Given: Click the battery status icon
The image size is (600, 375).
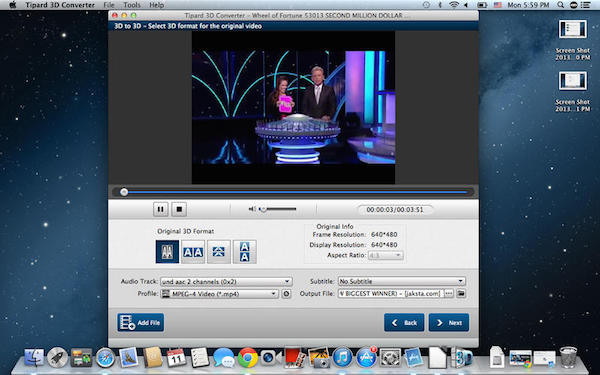Looking at the screenshot, I should click(482, 5).
